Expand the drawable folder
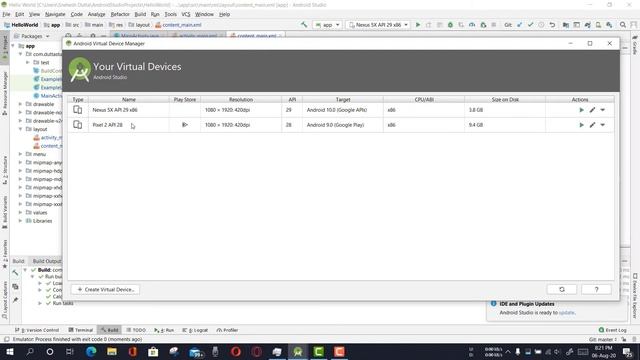Viewport: 640px width, 360px height. pos(20,104)
